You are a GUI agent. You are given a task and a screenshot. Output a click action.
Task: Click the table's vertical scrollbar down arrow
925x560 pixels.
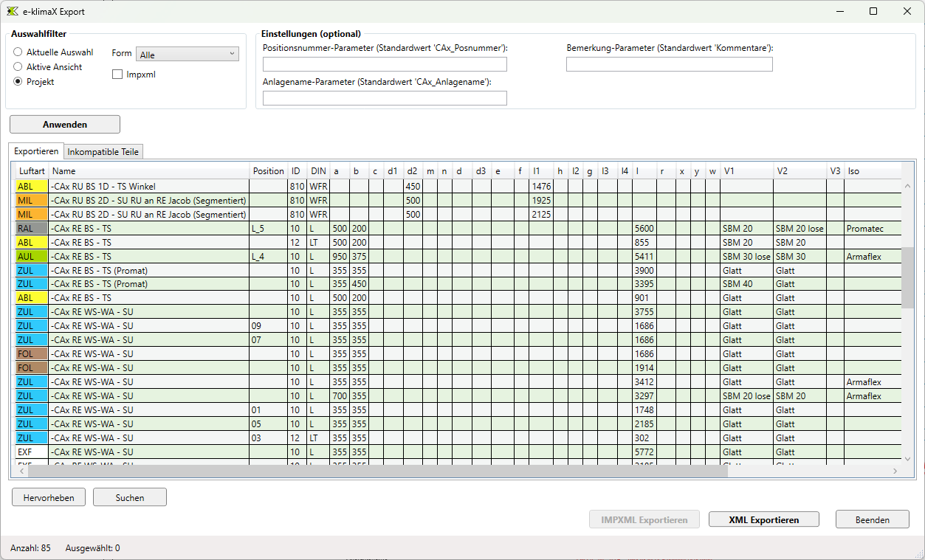[907, 457]
